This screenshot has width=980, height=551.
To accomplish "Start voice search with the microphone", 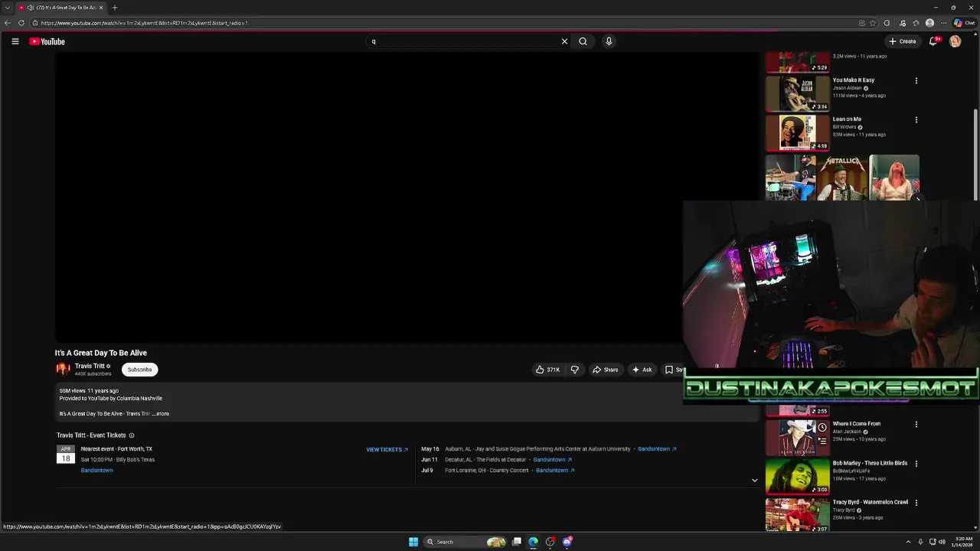I will pyautogui.click(x=609, y=41).
